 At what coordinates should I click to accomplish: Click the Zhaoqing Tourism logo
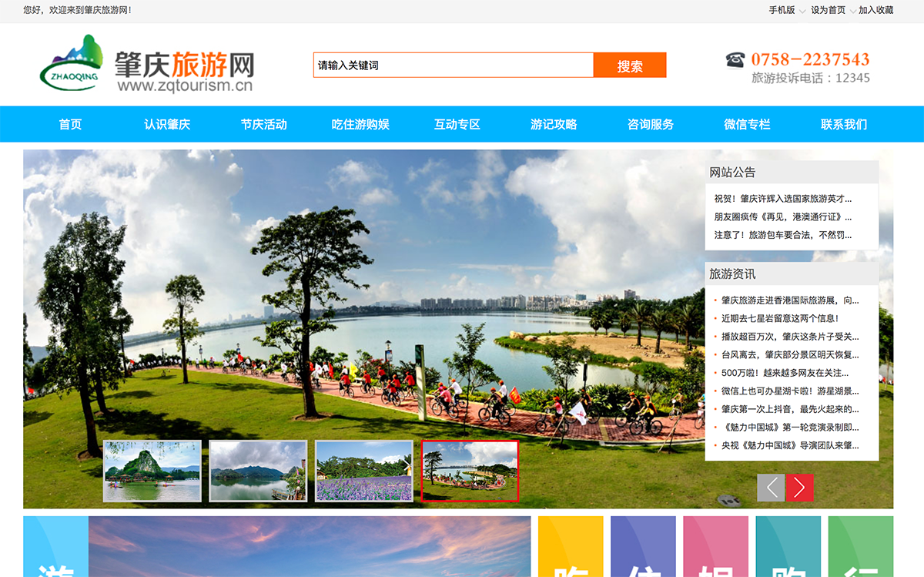(x=146, y=65)
